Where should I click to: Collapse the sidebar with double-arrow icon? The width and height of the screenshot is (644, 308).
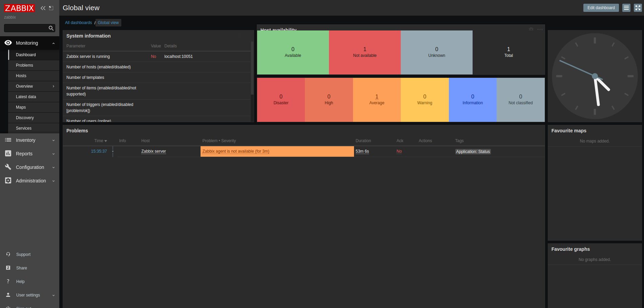pyautogui.click(x=43, y=8)
